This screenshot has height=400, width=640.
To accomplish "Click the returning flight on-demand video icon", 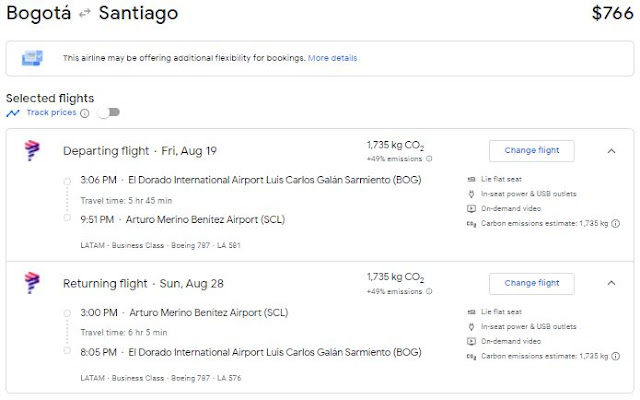I will pyautogui.click(x=471, y=341).
